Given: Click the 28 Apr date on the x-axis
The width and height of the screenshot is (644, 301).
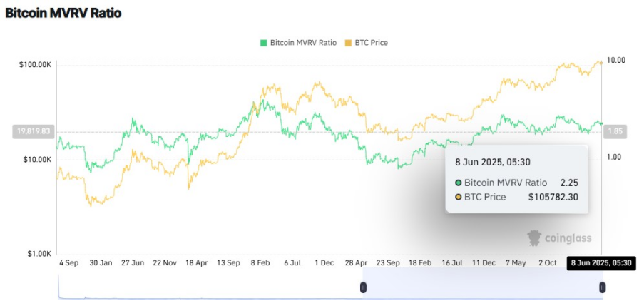Looking at the screenshot, I should click(x=356, y=263).
